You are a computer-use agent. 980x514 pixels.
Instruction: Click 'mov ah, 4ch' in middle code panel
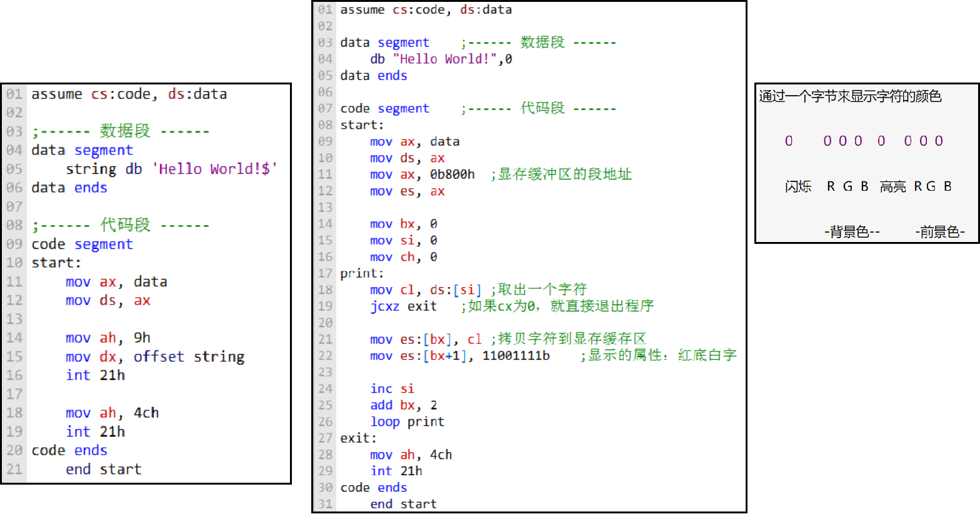point(411,455)
